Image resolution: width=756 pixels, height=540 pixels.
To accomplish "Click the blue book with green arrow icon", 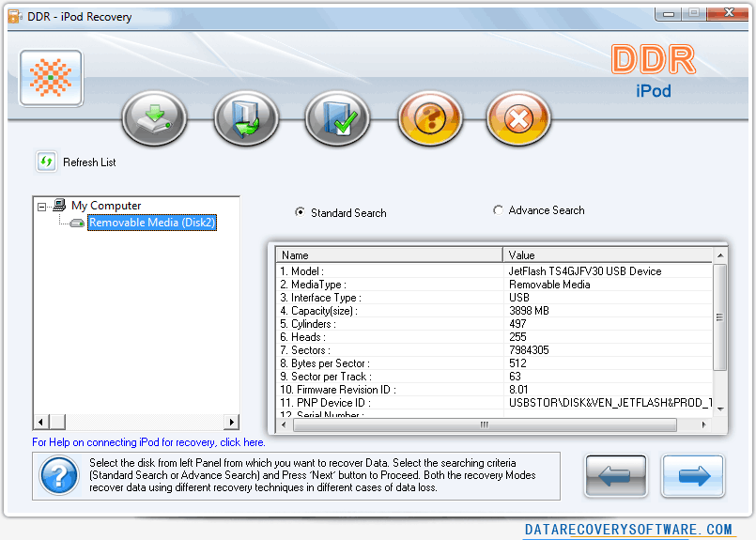I will click(246, 118).
